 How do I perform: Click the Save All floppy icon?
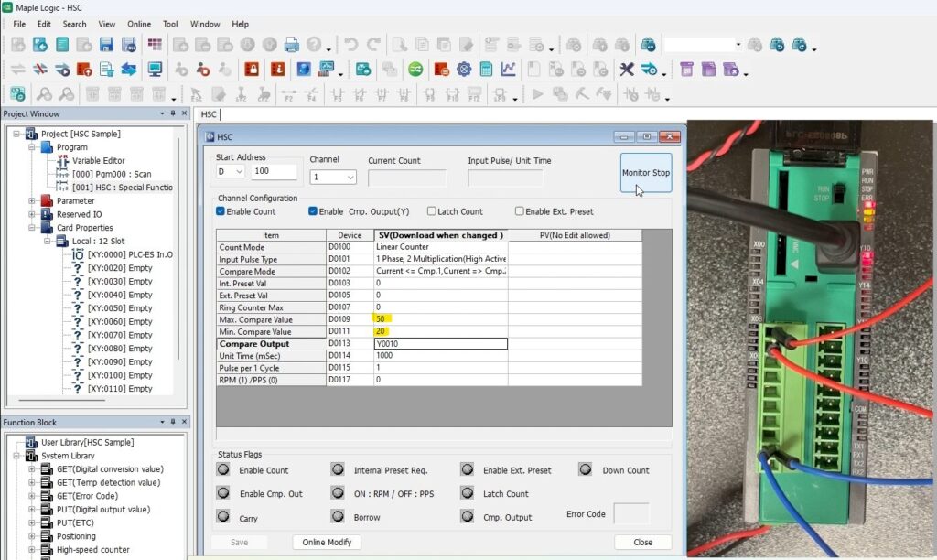(128, 45)
